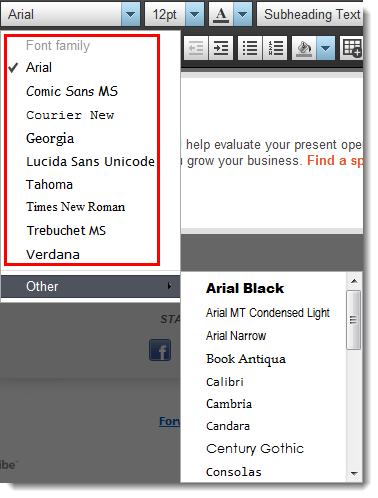The height and width of the screenshot is (498, 378).
Task: Open the 12pt font size dropdown arrow
Action: coord(194,15)
